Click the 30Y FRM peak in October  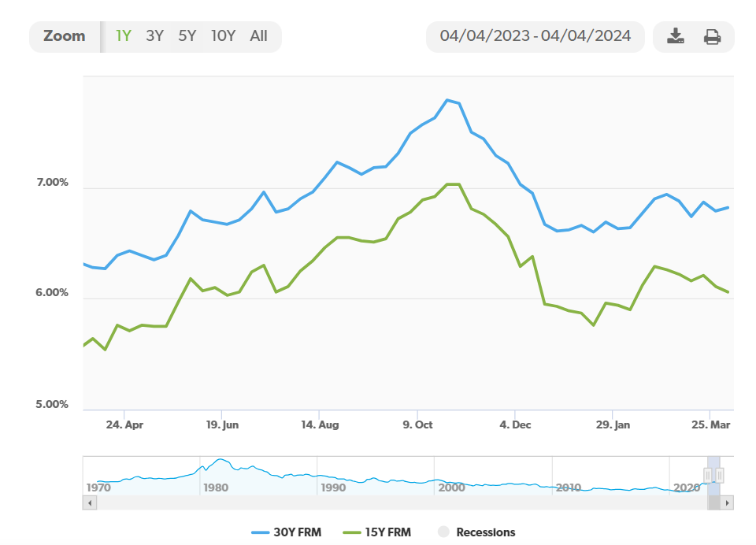(447, 100)
